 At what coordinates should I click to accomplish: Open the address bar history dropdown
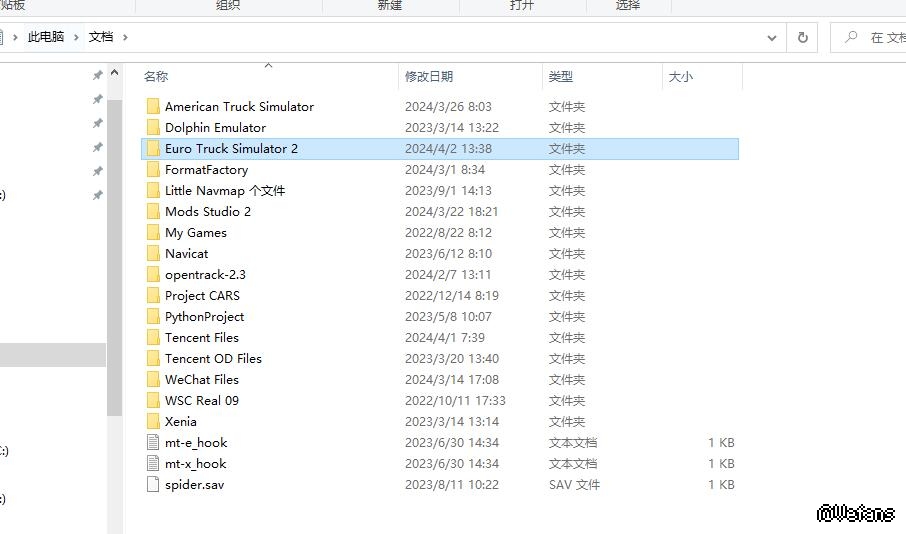tap(771, 38)
